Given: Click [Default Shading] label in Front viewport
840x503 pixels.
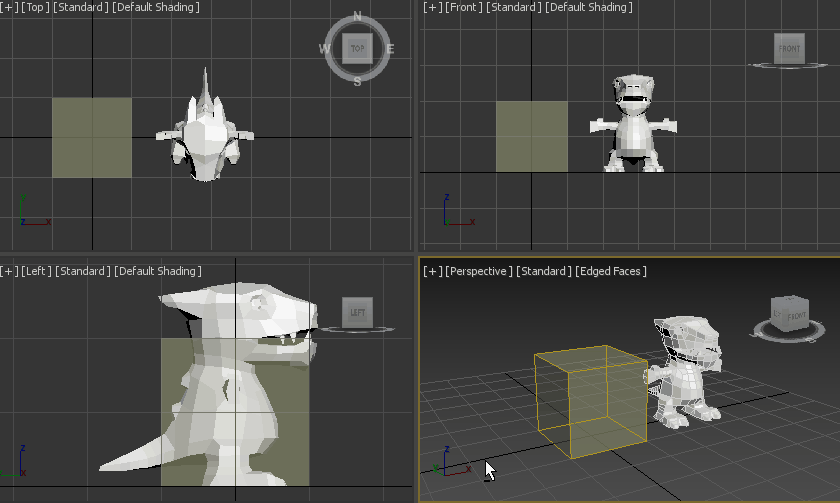Looking at the screenshot, I should coord(583,8).
